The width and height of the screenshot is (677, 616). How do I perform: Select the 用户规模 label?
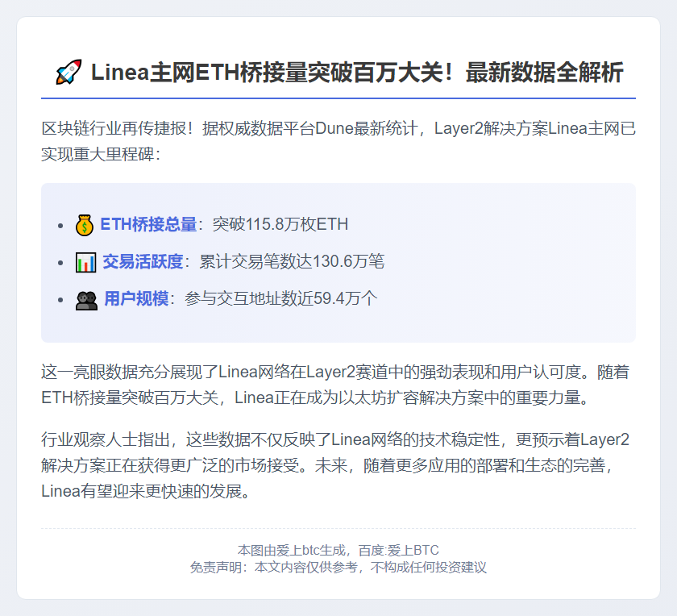tap(136, 299)
